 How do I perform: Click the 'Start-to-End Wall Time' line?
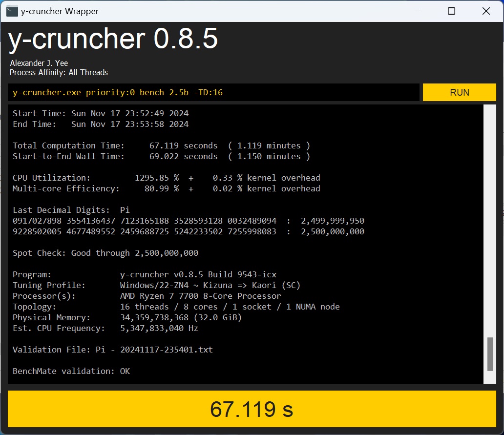pos(161,156)
